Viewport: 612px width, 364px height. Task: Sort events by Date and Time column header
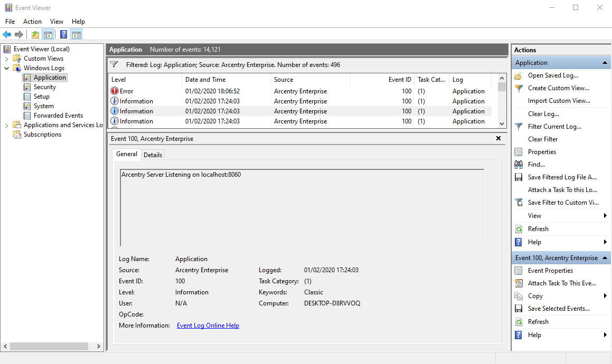click(x=226, y=80)
